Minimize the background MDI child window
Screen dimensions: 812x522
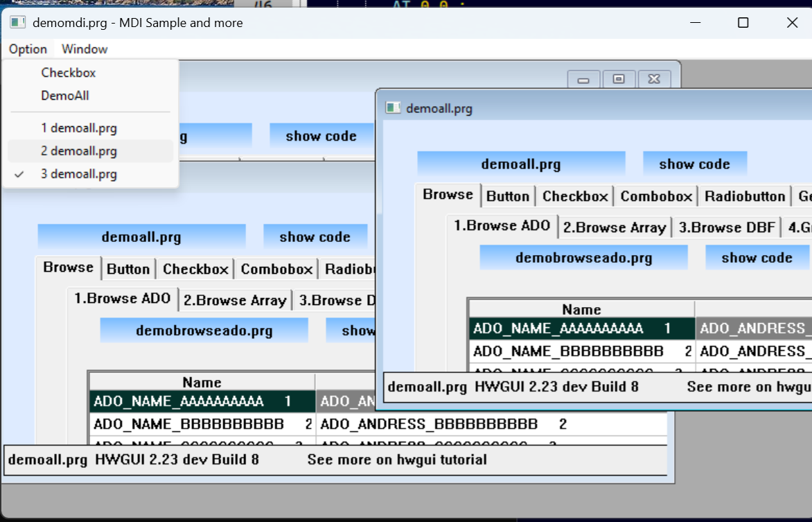click(x=583, y=80)
